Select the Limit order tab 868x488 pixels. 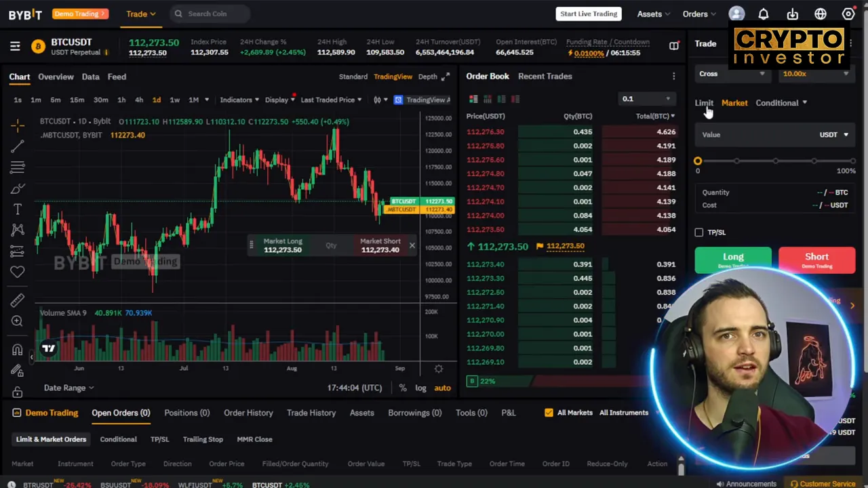click(704, 103)
